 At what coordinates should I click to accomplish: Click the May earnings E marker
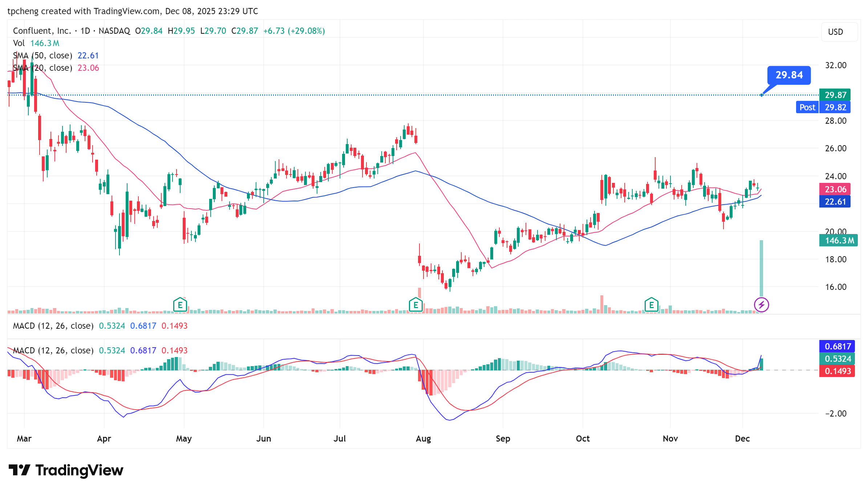180,305
